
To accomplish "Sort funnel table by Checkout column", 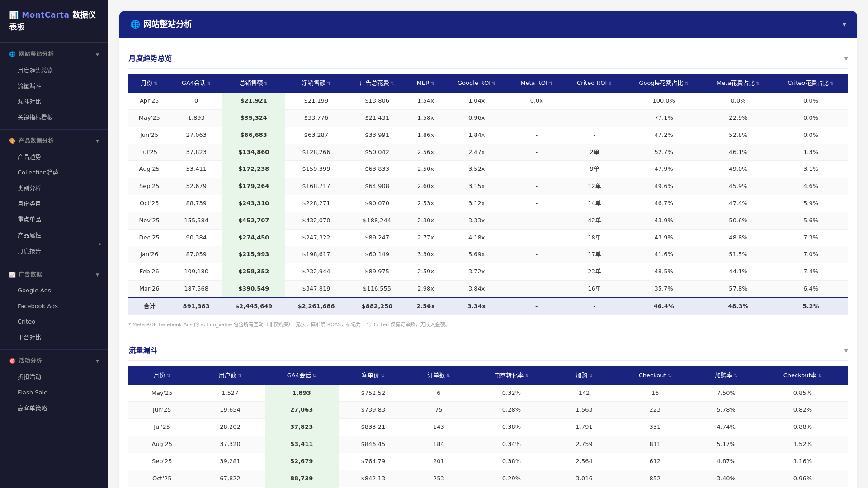I will point(655,375).
